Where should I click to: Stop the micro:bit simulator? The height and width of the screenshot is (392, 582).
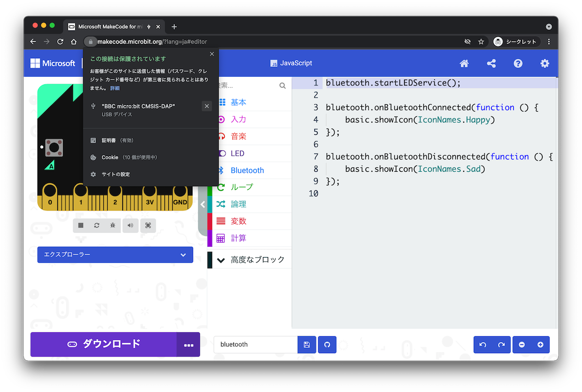click(x=81, y=226)
